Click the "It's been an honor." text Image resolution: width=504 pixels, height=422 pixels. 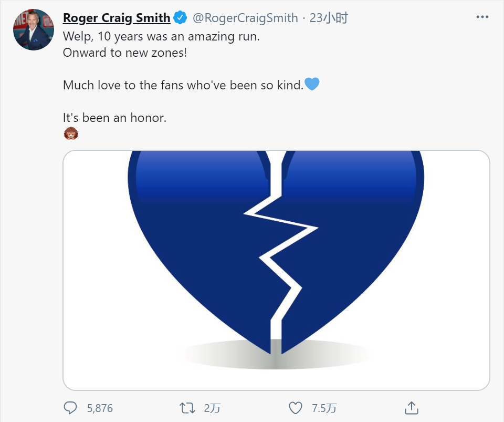[x=114, y=118]
